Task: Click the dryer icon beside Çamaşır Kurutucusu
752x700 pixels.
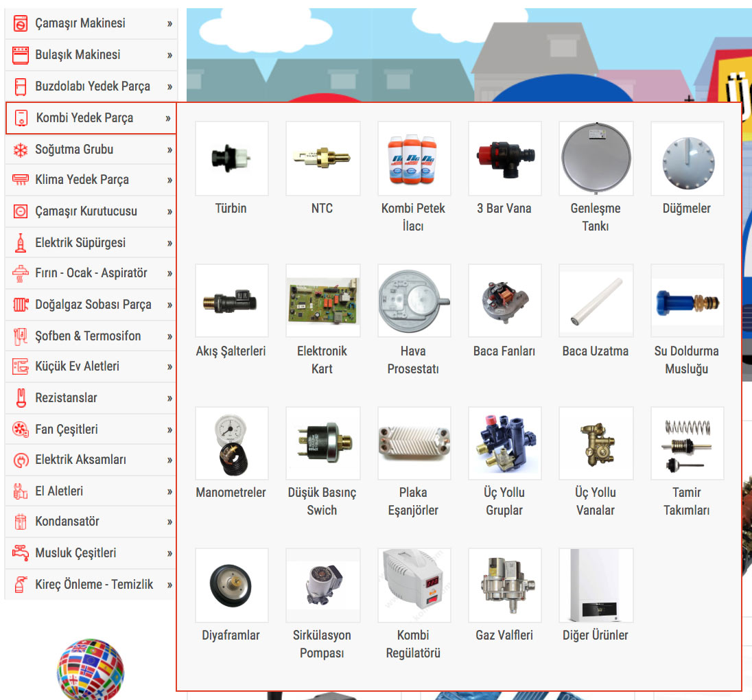Action: click(20, 211)
